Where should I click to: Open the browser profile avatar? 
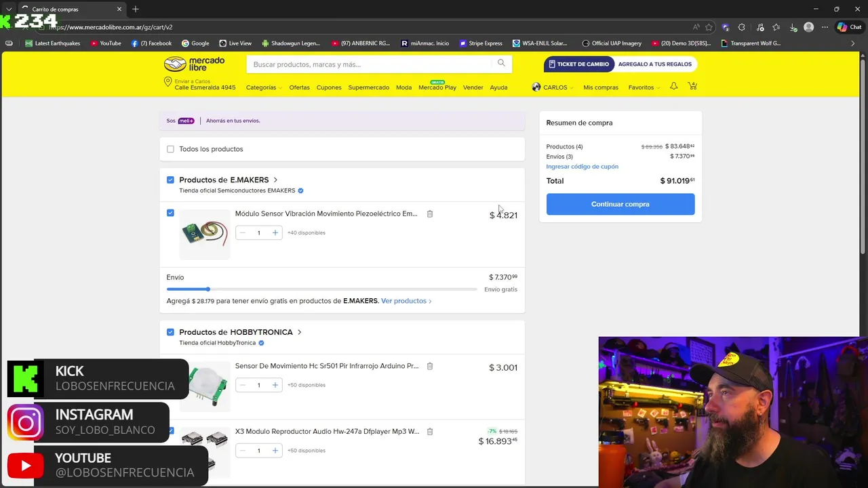pyautogui.click(x=808, y=27)
